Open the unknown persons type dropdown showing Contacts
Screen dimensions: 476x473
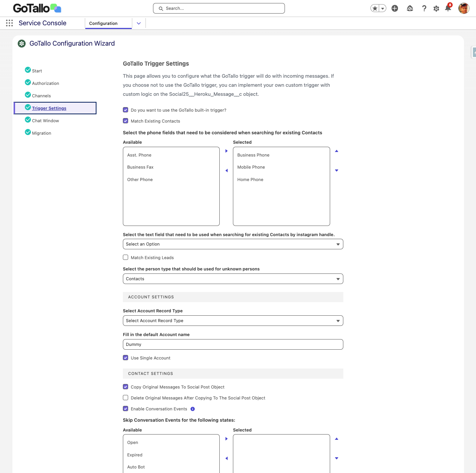(x=233, y=279)
